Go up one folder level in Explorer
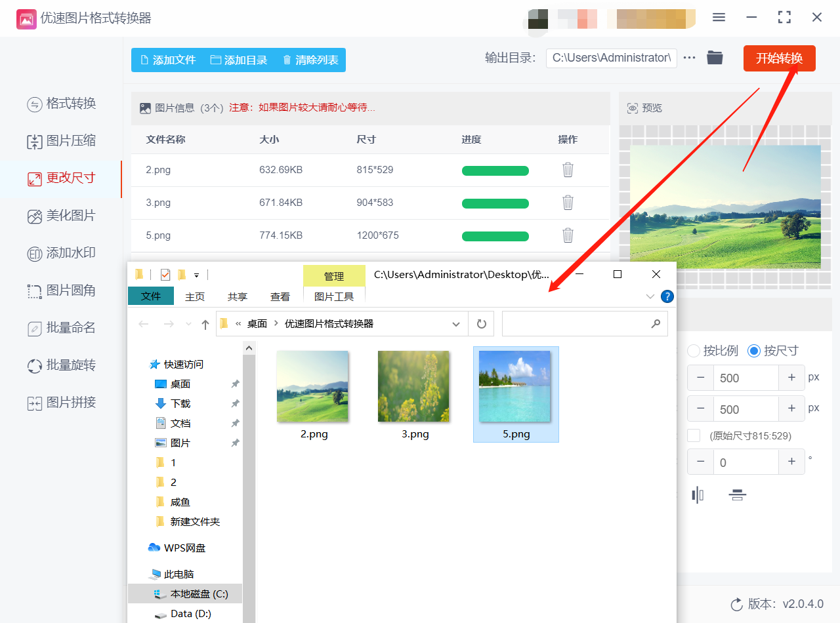The height and width of the screenshot is (623, 840). tap(205, 324)
